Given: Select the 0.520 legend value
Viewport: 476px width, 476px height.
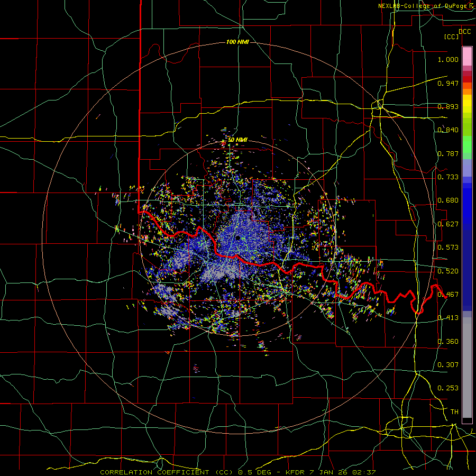Looking at the screenshot, I should click(x=448, y=271).
